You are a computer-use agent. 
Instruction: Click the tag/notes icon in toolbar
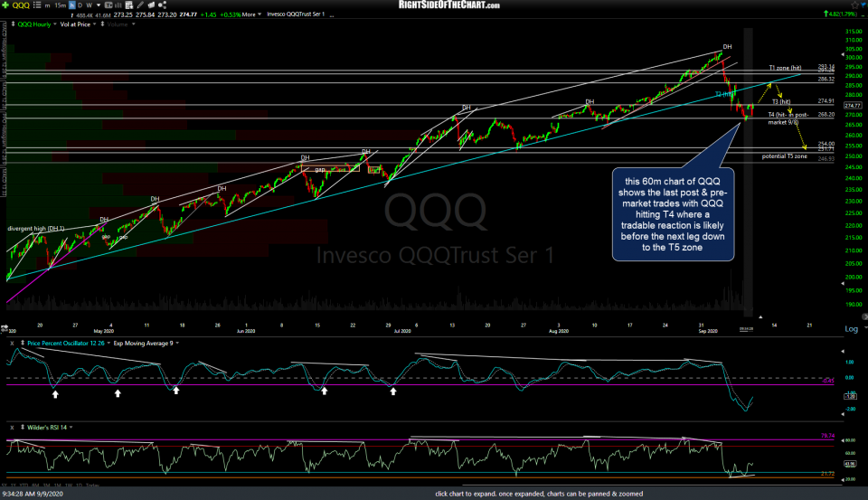click(151, 5)
